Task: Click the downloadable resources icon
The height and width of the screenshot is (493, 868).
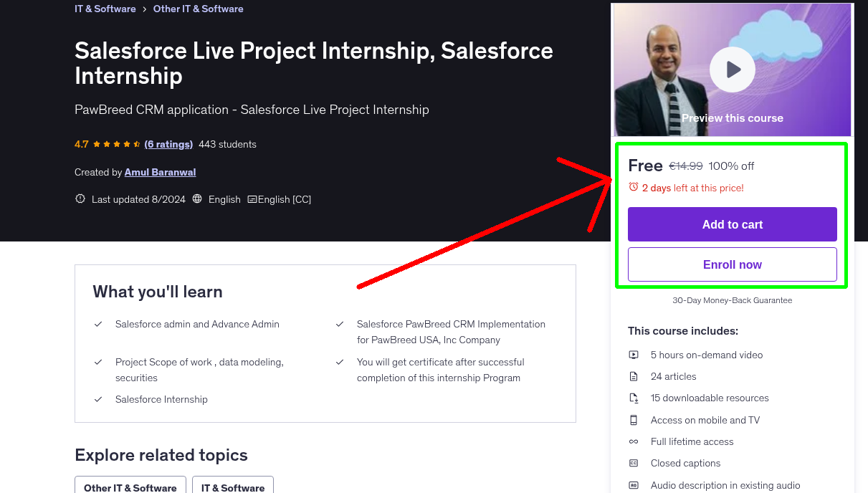Action: point(634,398)
